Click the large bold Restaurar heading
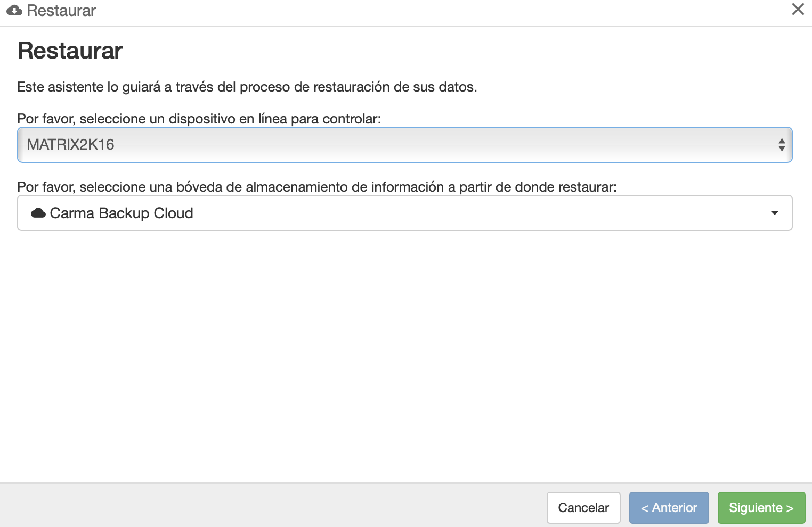 click(70, 51)
